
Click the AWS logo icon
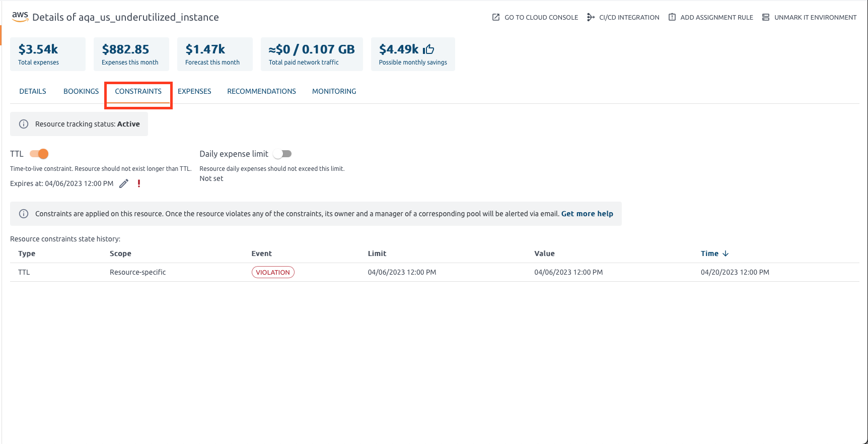(x=20, y=16)
